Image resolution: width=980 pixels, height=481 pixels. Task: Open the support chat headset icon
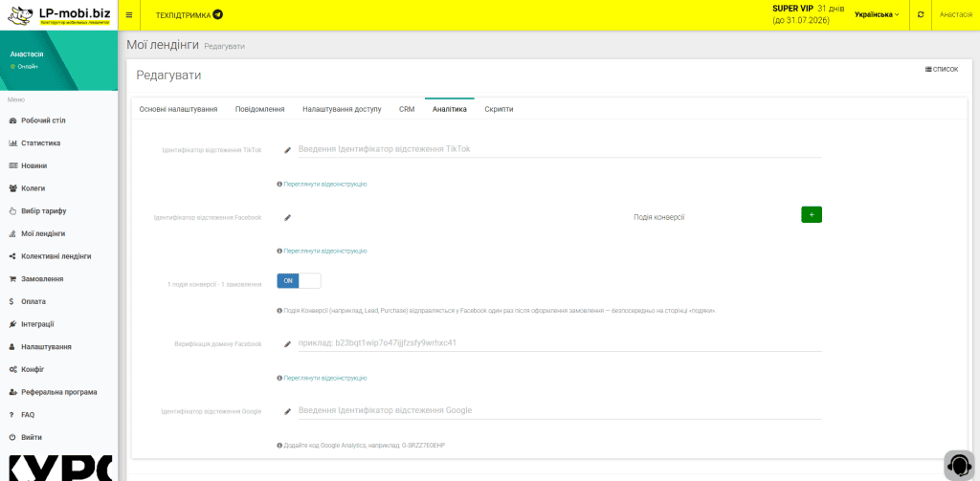pyautogui.click(x=959, y=465)
